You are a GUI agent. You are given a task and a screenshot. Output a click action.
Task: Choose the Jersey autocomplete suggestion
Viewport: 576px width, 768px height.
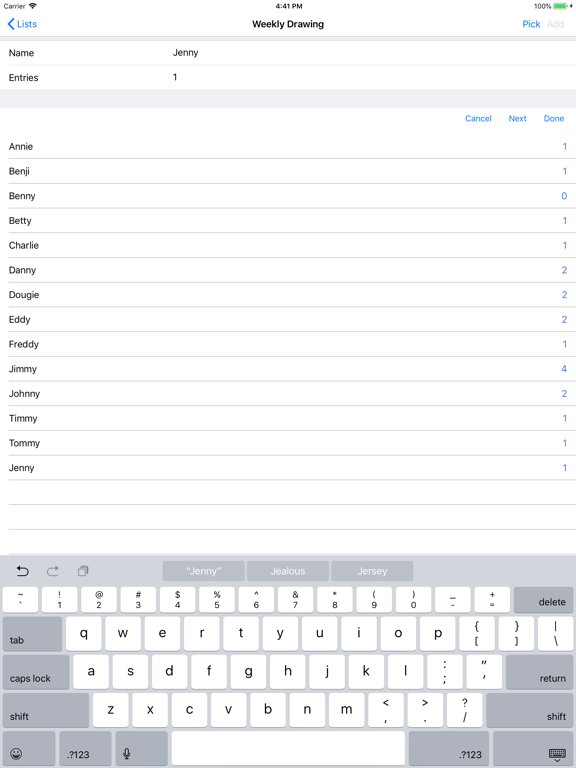coord(372,571)
